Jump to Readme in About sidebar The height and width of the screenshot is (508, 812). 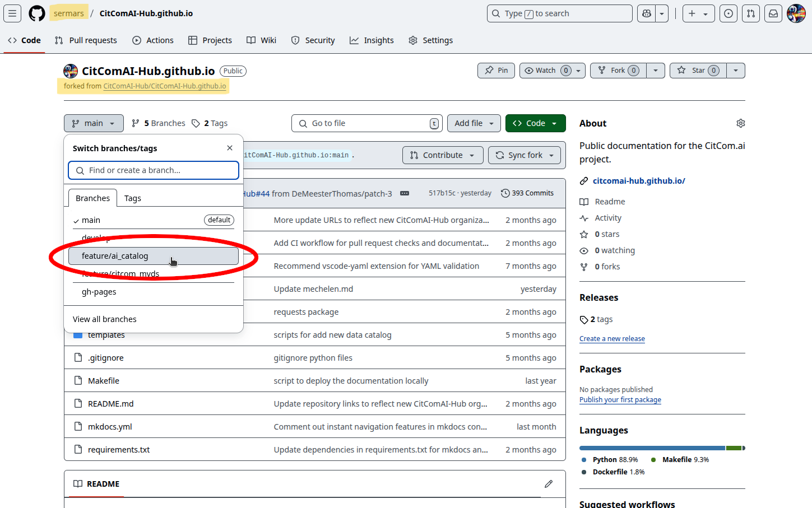(x=603, y=202)
